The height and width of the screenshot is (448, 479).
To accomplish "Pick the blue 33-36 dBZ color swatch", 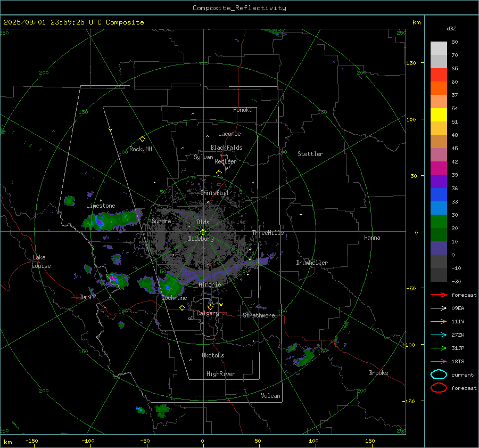I will click(x=439, y=195).
